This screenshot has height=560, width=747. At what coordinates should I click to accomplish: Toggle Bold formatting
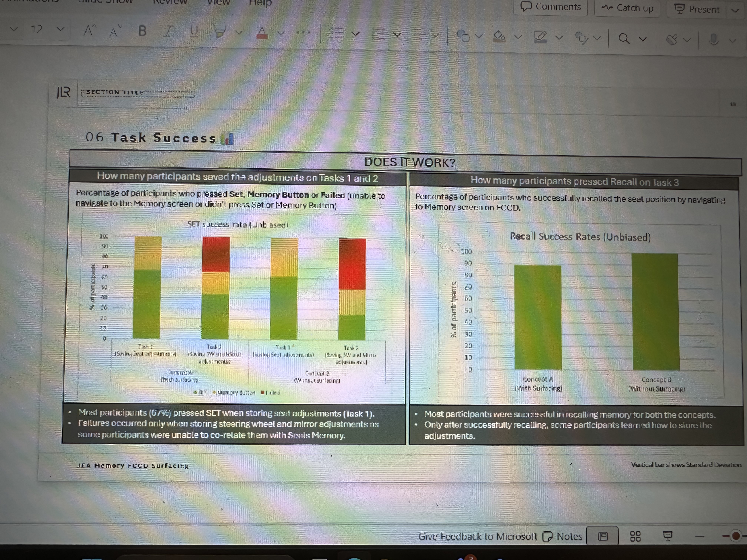coord(142,31)
